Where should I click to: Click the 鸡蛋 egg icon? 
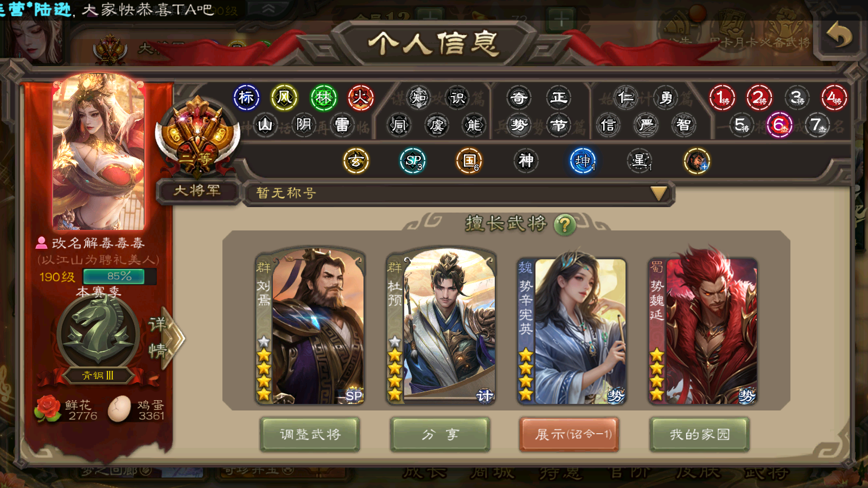[119, 409]
